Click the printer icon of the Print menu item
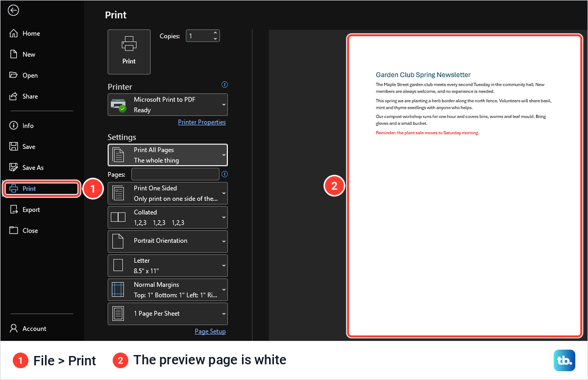588x380 pixels. click(x=13, y=189)
